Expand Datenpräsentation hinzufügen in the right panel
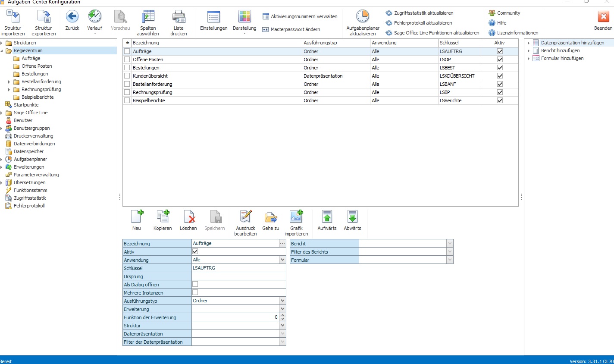Viewport: 614px width, 364px height. point(529,43)
